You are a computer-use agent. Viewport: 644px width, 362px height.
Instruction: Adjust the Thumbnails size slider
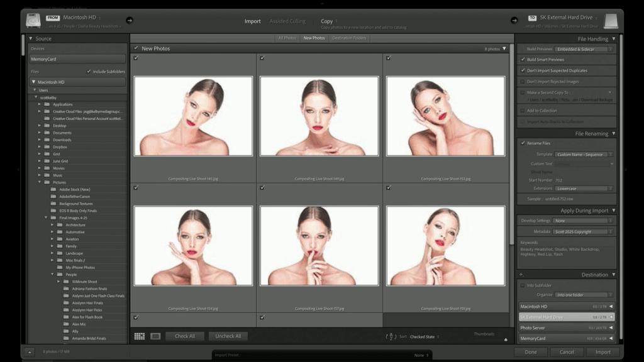click(x=506, y=339)
